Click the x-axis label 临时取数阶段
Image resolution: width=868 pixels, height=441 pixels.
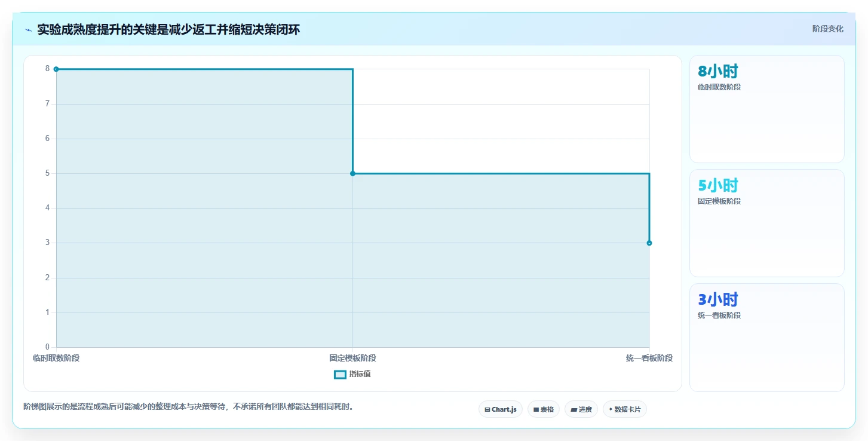click(x=56, y=358)
